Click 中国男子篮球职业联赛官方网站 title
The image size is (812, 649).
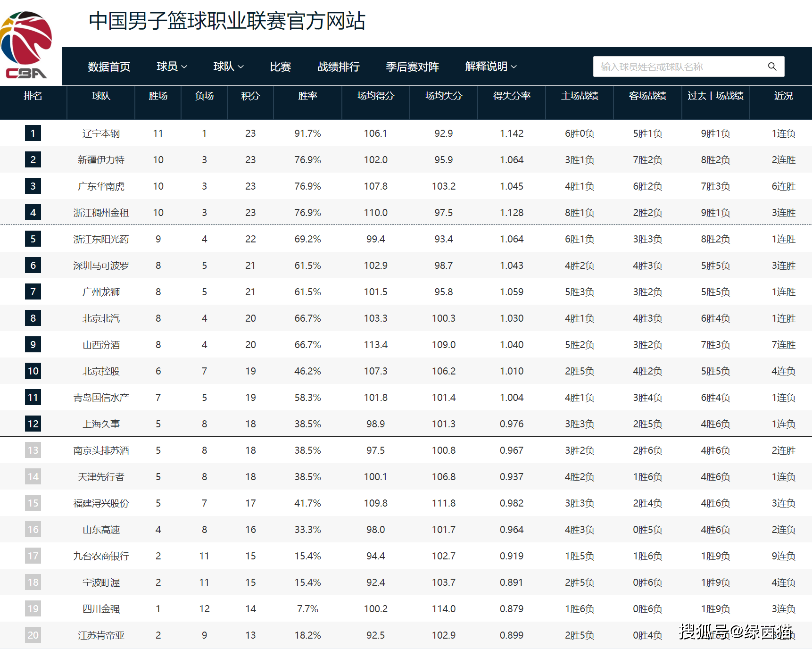coord(227,21)
